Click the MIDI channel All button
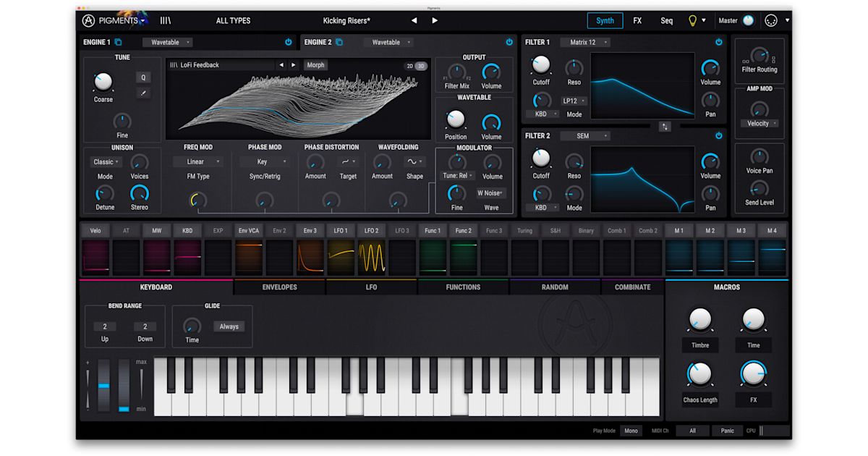The image size is (868, 456). 692,431
